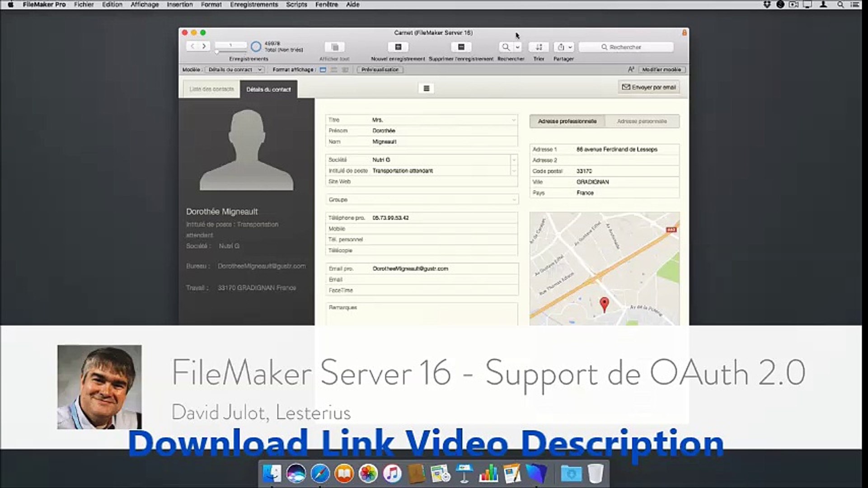Expand the Rechercher options arrow
Image resolution: width=868 pixels, height=488 pixels.
[518, 47]
